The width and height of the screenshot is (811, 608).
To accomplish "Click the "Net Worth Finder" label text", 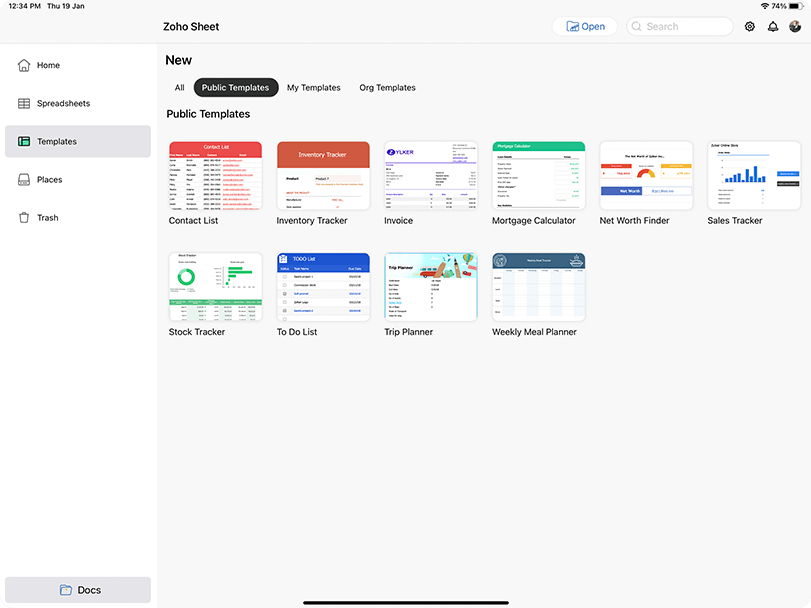I will click(634, 220).
